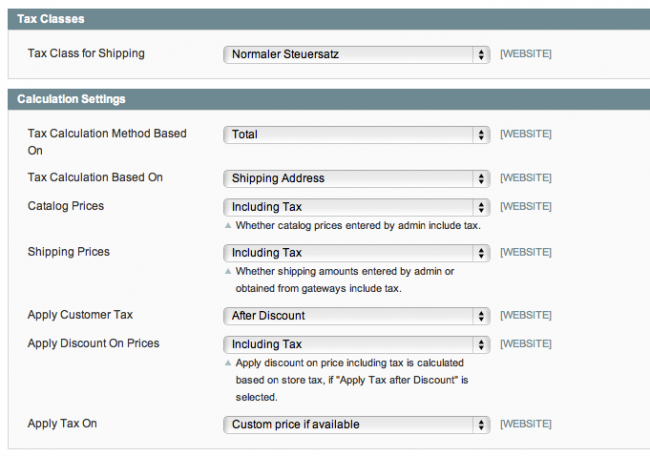Click [WEBSITE] scope label beside Tax Class for Shipping
The image size is (650, 456).
click(525, 54)
